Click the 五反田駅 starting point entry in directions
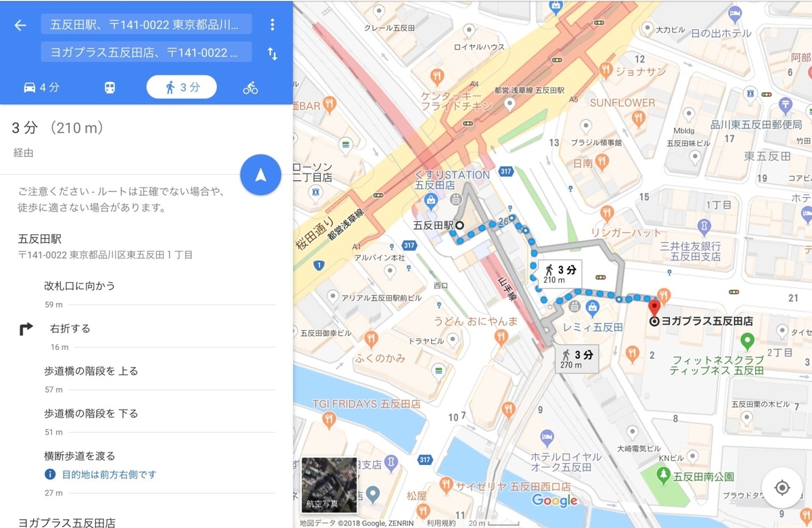 (x=40, y=238)
